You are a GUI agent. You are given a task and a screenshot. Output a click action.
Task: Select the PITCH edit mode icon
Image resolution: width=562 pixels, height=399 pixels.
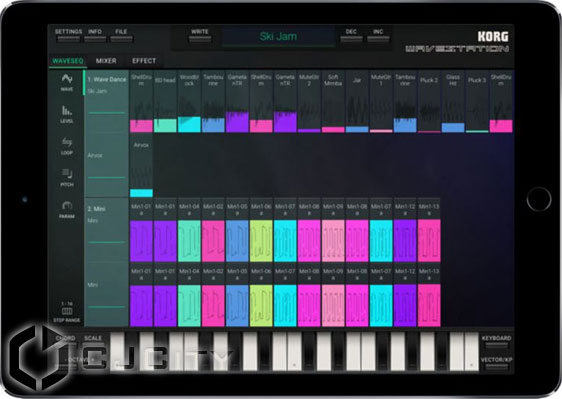tap(67, 178)
